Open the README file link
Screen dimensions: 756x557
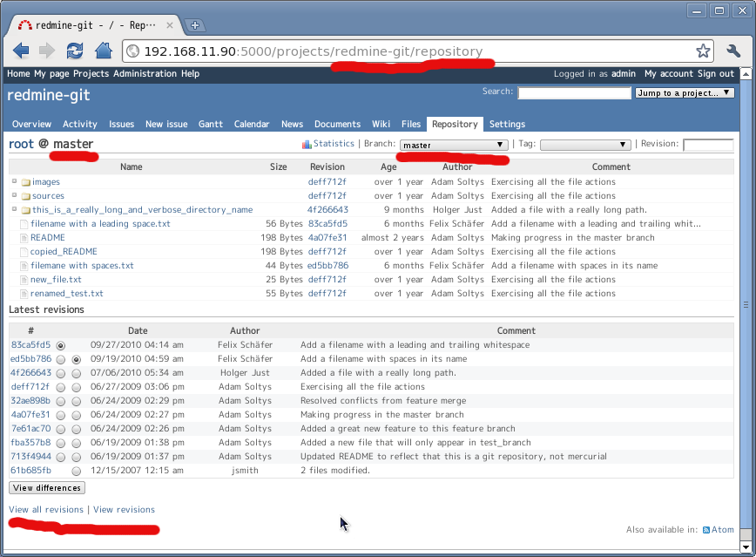coord(48,237)
